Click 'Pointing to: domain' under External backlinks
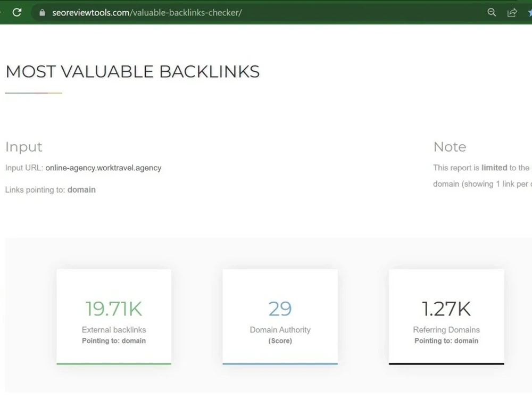Viewport: 532px width, 399px height. tap(114, 340)
